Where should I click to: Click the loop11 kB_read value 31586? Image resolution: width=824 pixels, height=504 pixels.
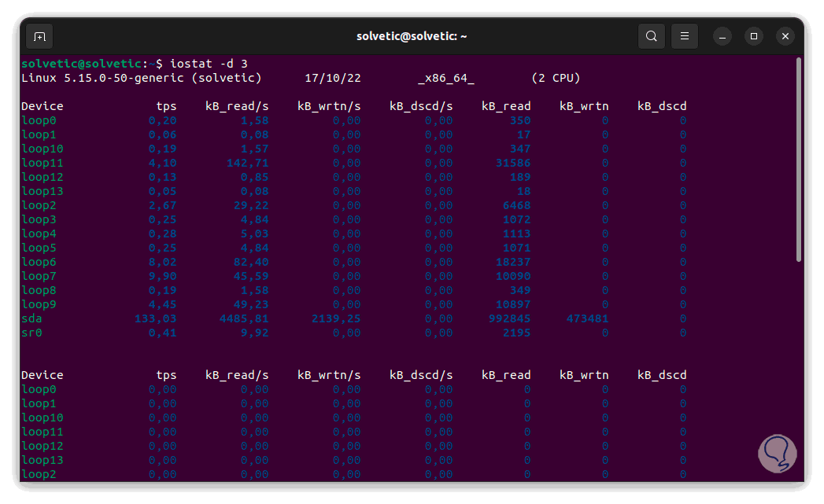click(x=513, y=164)
